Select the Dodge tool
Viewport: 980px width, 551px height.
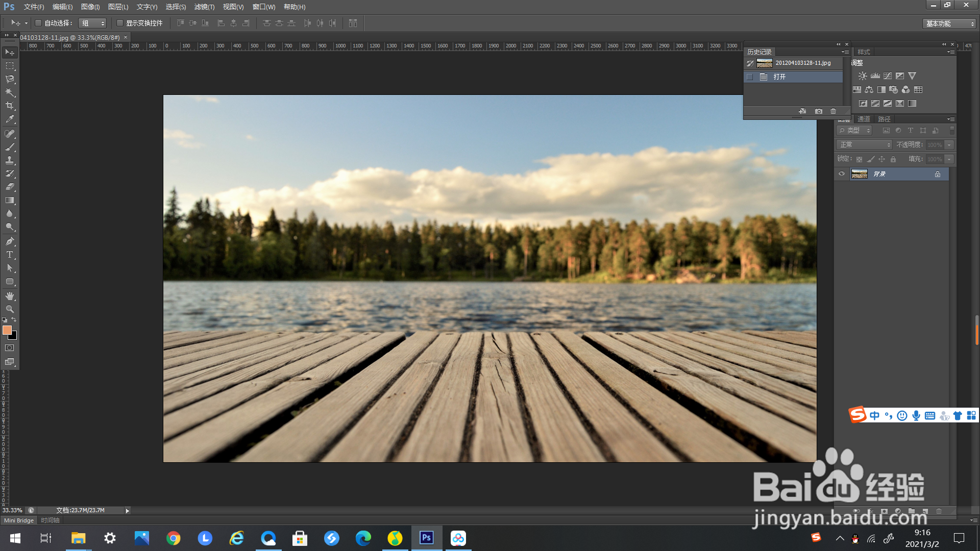click(10, 227)
